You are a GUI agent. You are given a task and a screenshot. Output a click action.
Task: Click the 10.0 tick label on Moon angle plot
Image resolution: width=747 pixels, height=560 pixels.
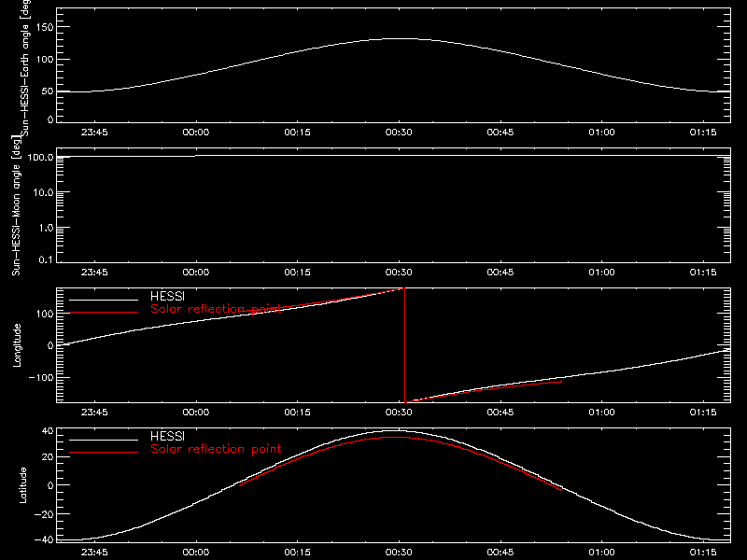click(x=43, y=192)
